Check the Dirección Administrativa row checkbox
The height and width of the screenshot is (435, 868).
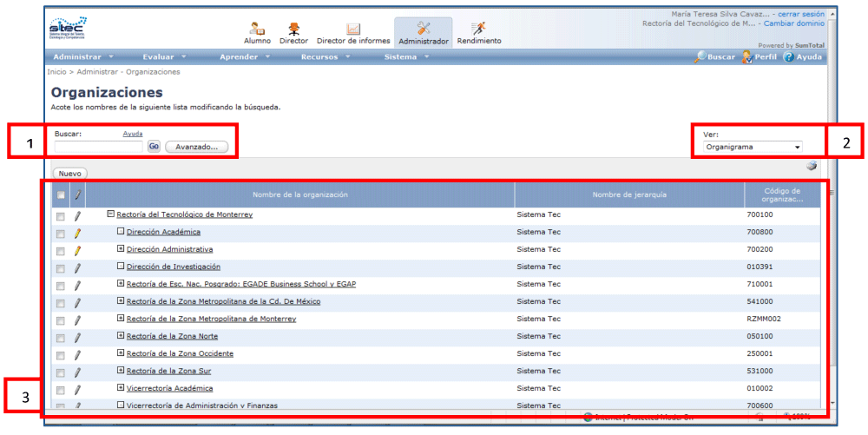(61, 251)
